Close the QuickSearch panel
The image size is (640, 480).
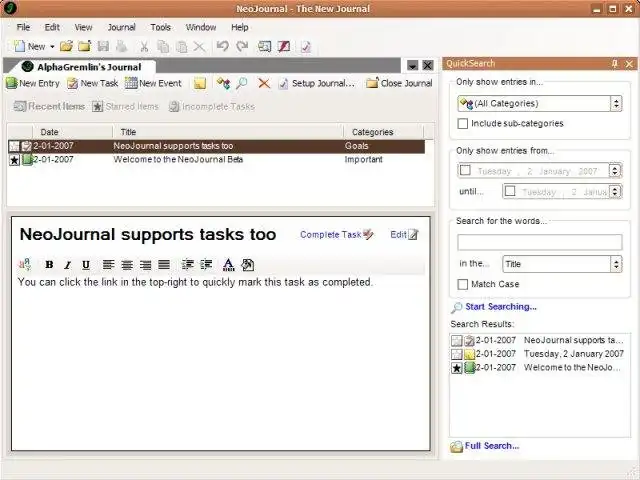(629, 64)
